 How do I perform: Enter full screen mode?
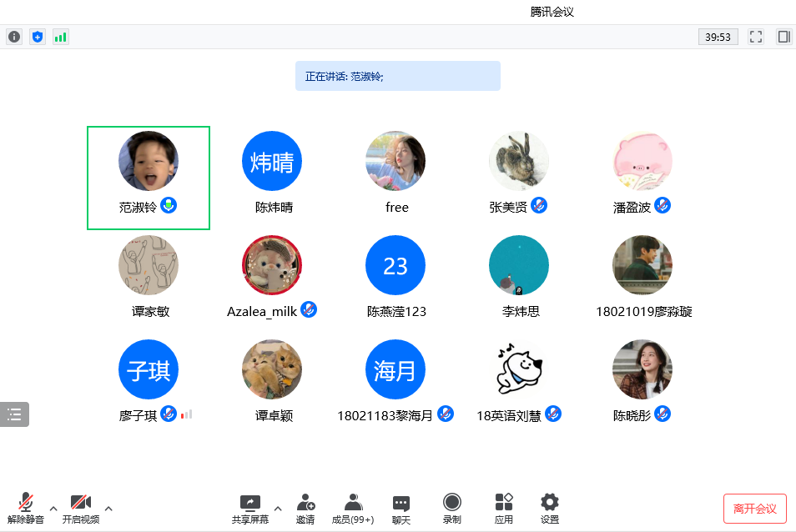(x=756, y=37)
